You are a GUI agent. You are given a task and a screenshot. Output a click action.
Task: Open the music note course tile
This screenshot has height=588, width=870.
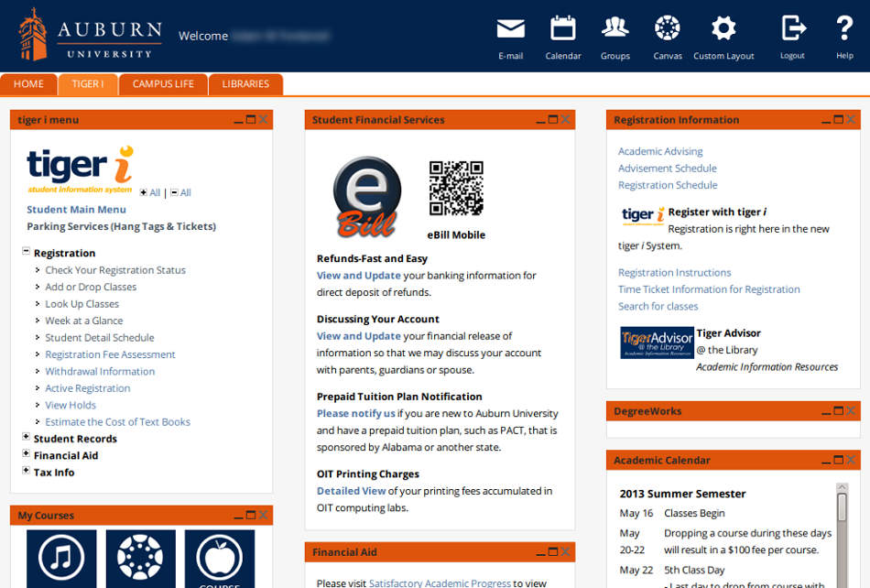pos(61,558)
